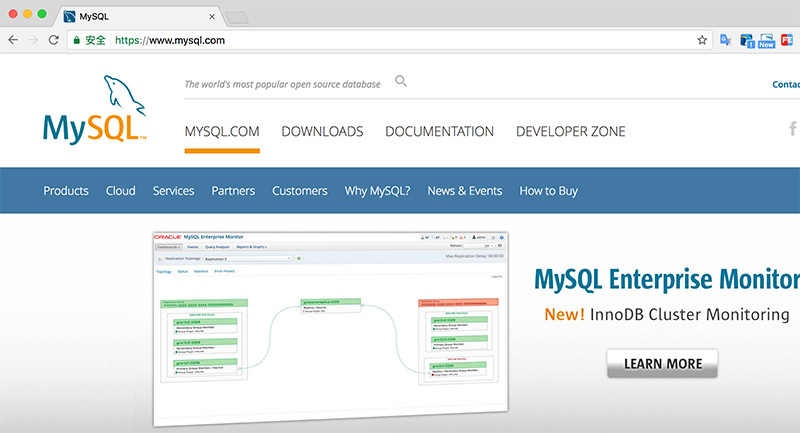This screenshot has height=433, width=800.
Task: Open a new browser tab
Action: pos(237,17)
